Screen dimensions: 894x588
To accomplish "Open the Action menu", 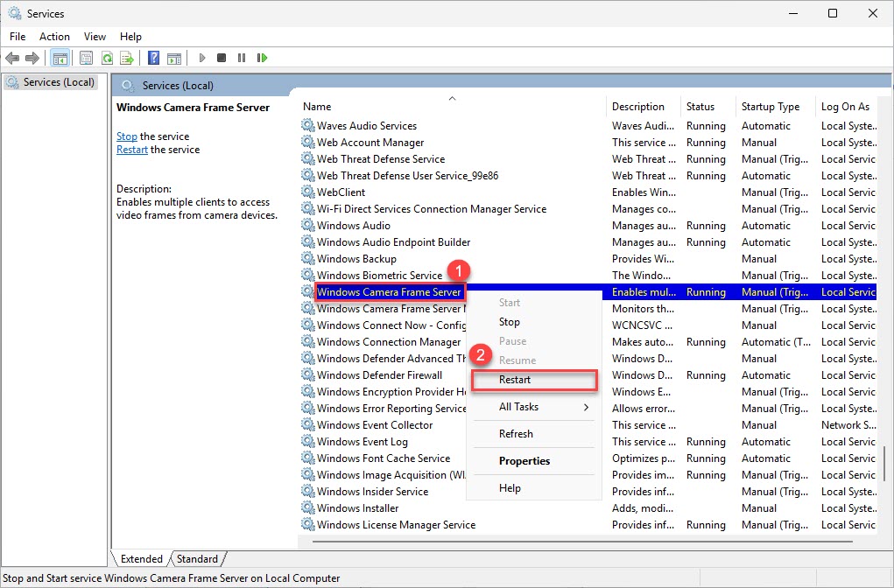I will [54, 37].
